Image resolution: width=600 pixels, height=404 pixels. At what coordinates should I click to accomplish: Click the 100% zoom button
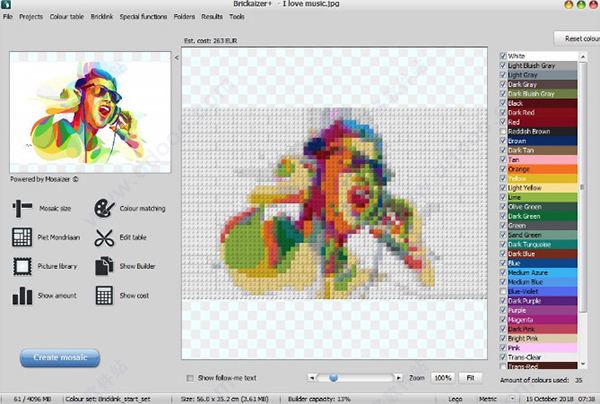(443, 378)
